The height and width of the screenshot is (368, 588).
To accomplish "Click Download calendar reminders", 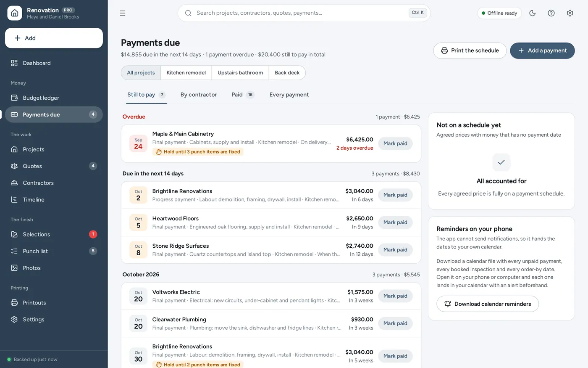I will click(x=488, y=304).
